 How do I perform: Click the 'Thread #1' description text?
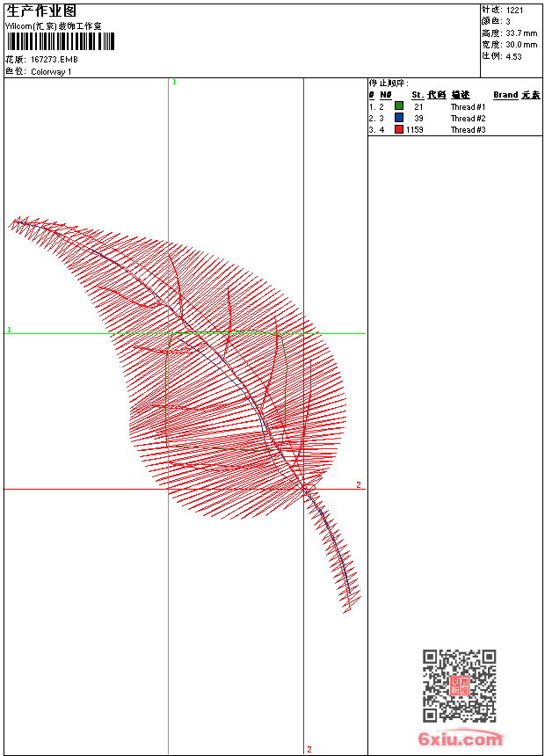(468, 107)
